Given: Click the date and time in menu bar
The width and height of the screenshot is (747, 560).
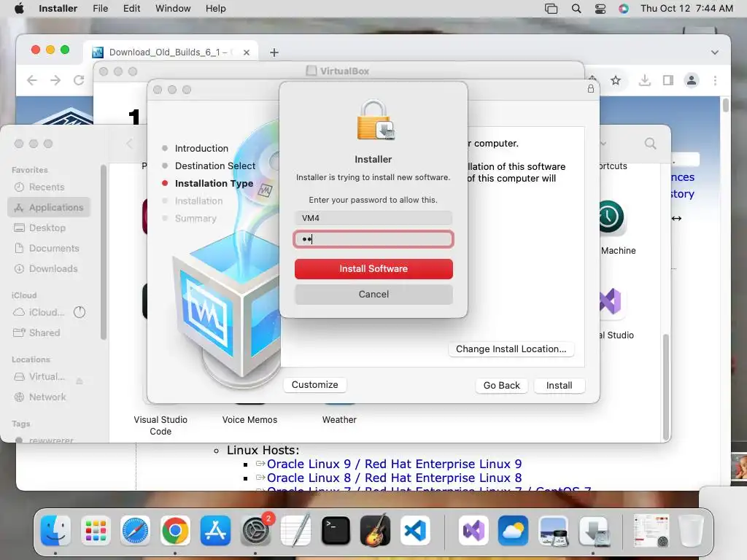Looking at the screenshot, I should 686,9.
